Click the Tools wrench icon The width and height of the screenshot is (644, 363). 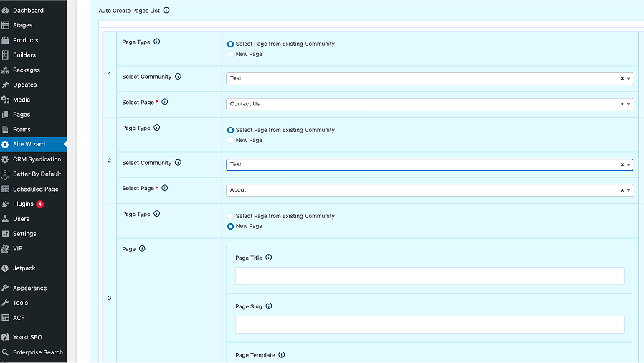[x=5, y=303]
